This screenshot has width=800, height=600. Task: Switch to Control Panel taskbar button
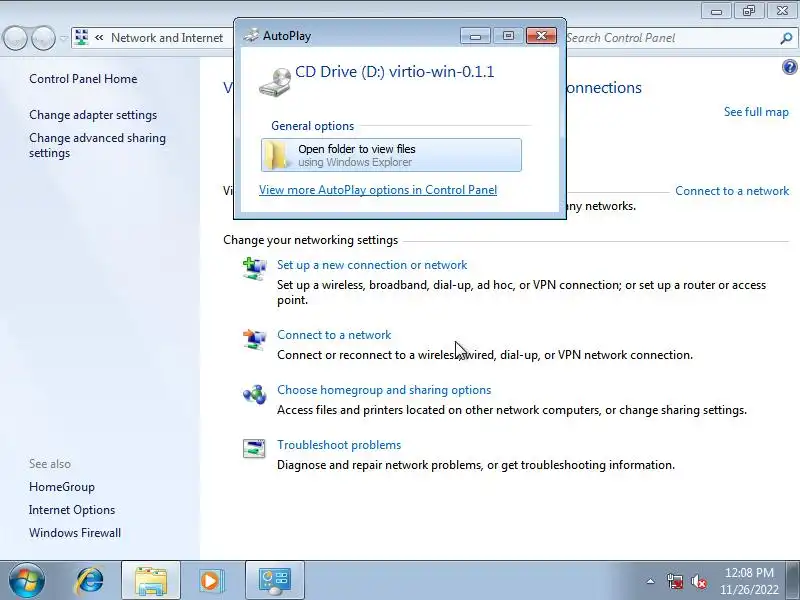274,581
